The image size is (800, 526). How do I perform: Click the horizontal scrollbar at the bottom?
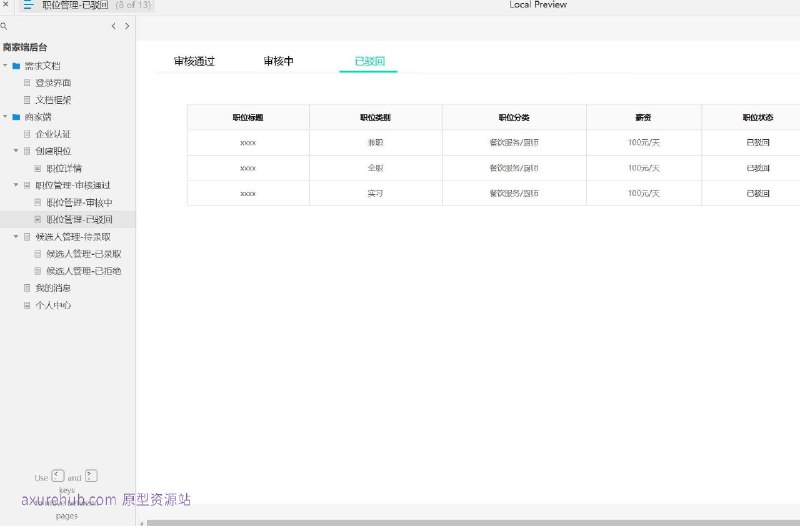coord(473,523)
